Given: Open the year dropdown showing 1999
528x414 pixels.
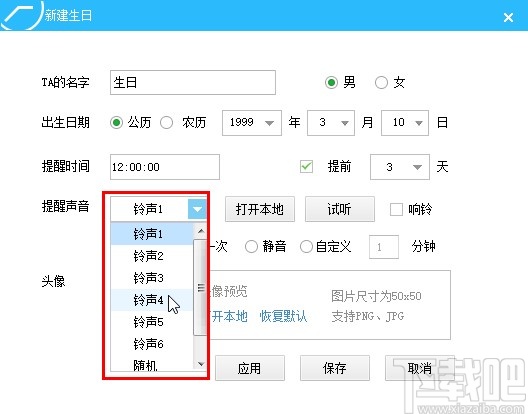Looking at the screenshot, I should point(252,123).
